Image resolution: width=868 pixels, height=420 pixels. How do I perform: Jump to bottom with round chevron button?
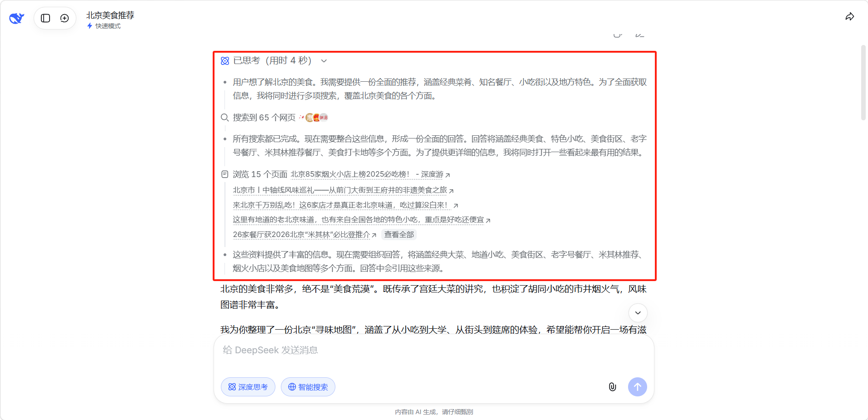pos(638,312)
